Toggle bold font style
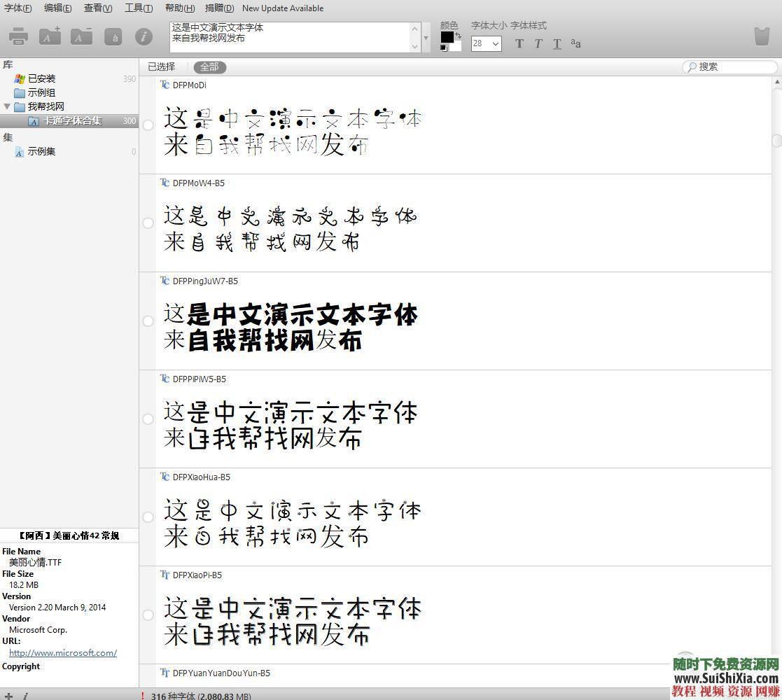The width and height of the screenshot is (782, 700). pyautogui.click(x=519, y=44)
